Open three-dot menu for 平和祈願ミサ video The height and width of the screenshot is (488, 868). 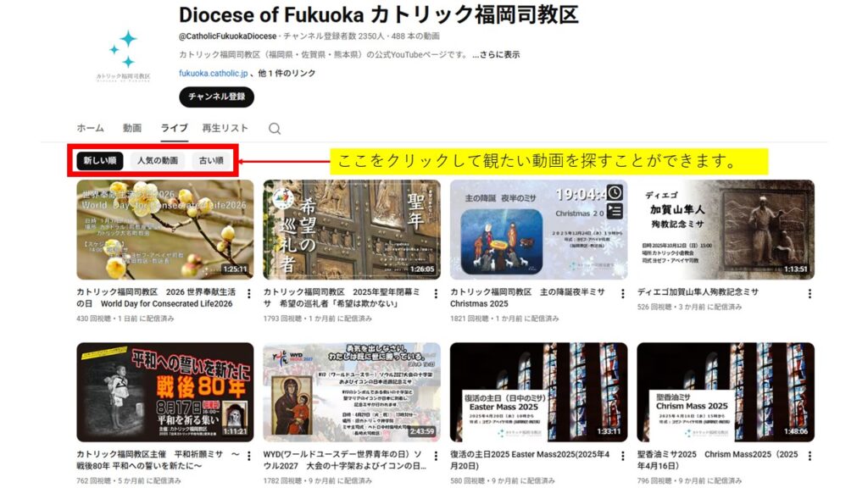pyautogui.click(x=248, y=456)
